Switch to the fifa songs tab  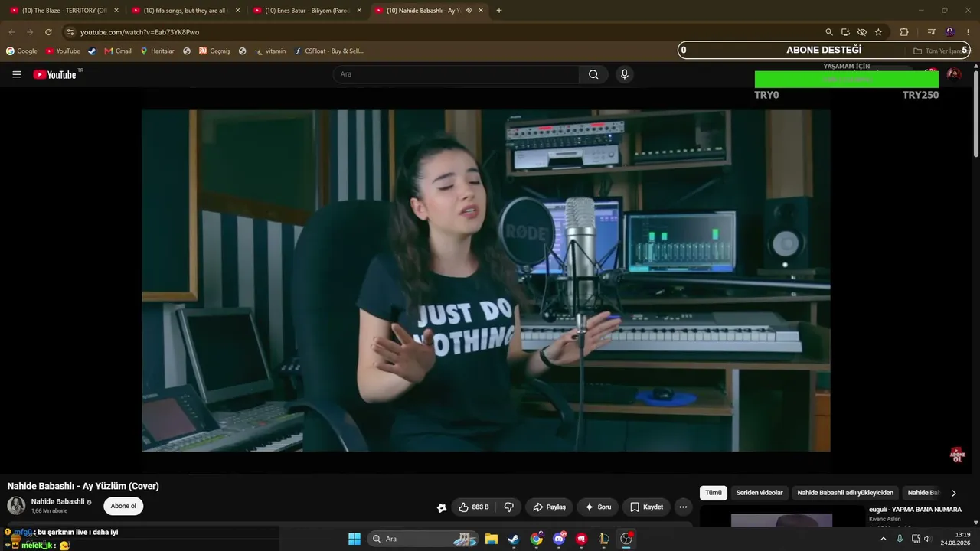pos(182,11)
